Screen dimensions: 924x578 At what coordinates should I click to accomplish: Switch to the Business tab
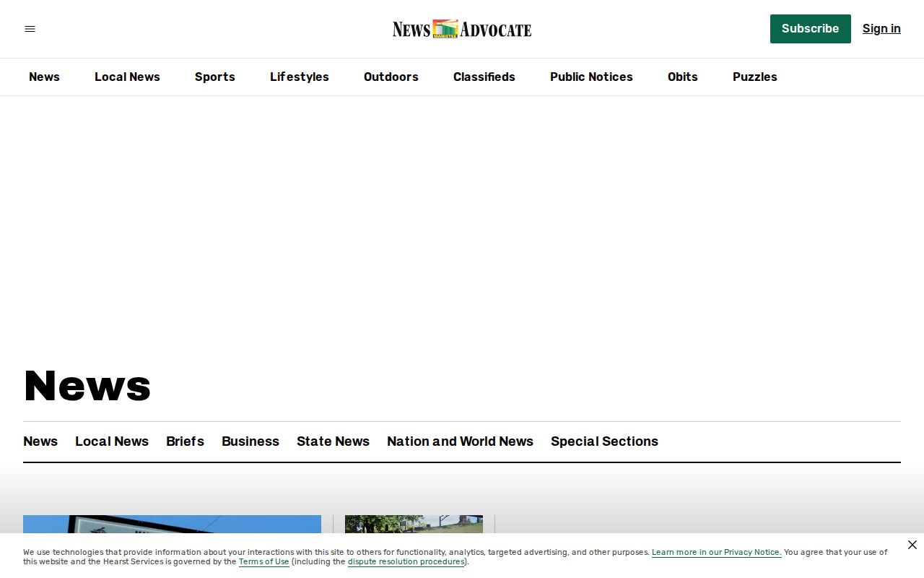click(250, 441)
